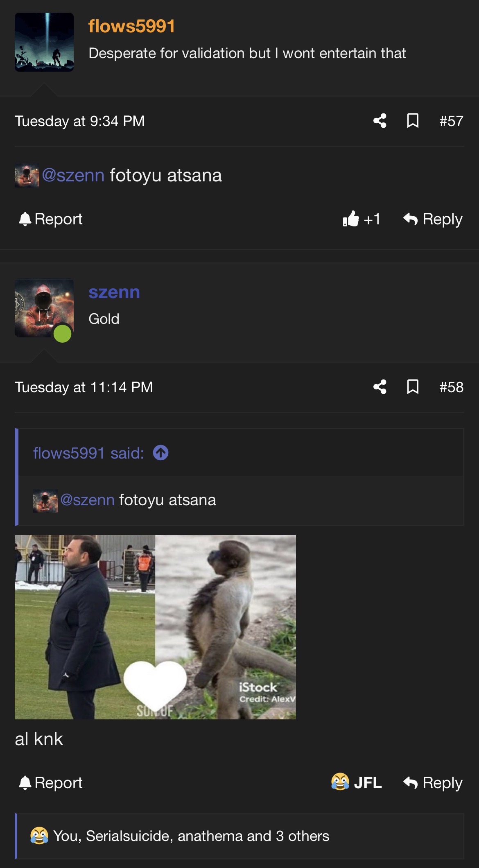Click the @szenn mention in post #57
Image resolution: width=479 pixels, height=868 pixels.
point(73,175)
